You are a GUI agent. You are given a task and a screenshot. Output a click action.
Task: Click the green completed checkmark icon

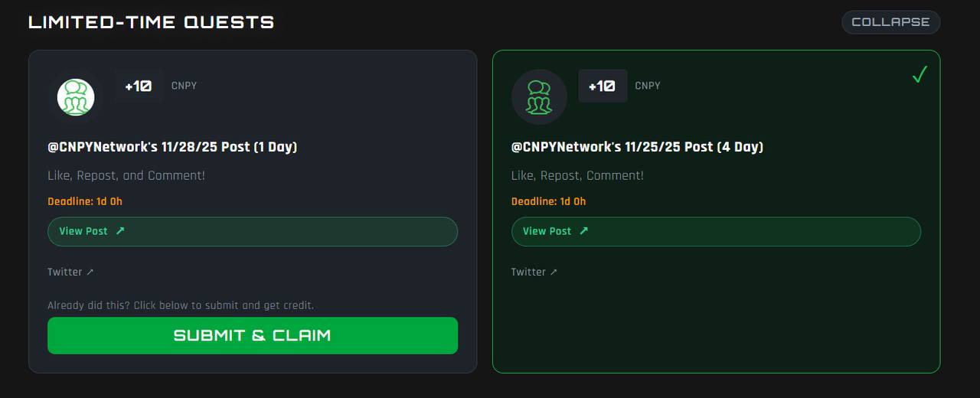(920, 75)
